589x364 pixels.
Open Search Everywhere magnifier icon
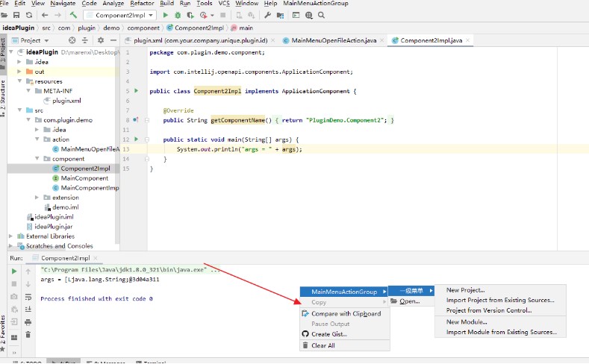[321, 16]
